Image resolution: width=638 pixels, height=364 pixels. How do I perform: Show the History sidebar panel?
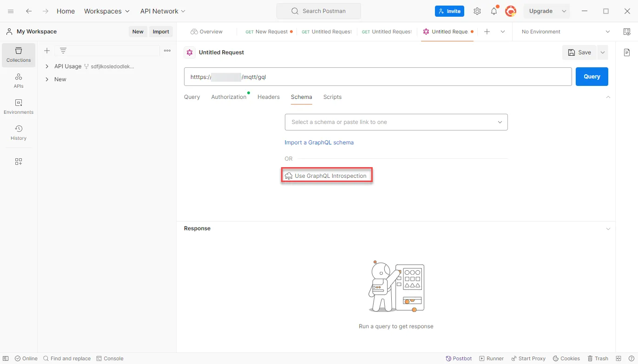pyautogui.click(x=19, y=133)
